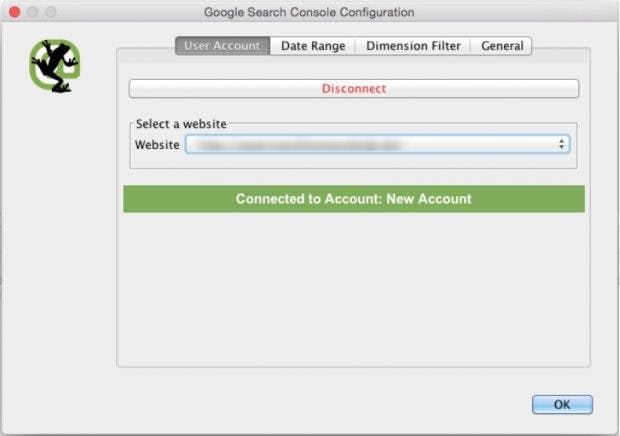The width and height of the screenshot is (620, 436).
Task: Switch to the User Account tab
Action: pos(223,46)
